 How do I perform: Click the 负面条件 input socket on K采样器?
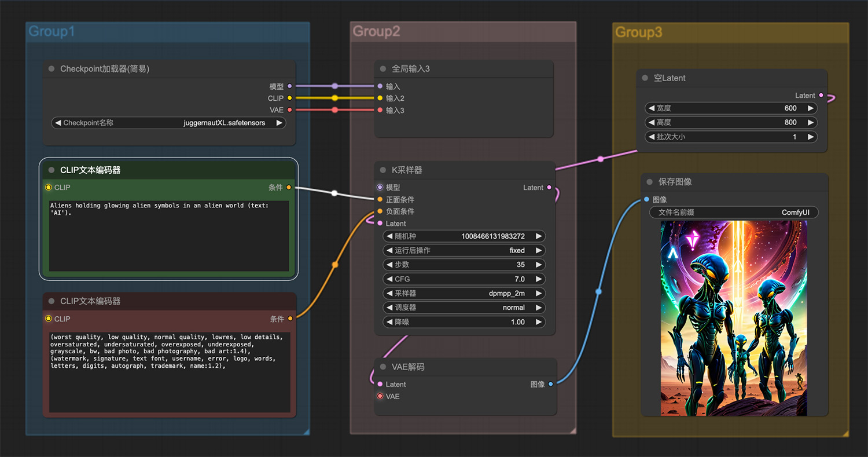click(x=380, y=211)
